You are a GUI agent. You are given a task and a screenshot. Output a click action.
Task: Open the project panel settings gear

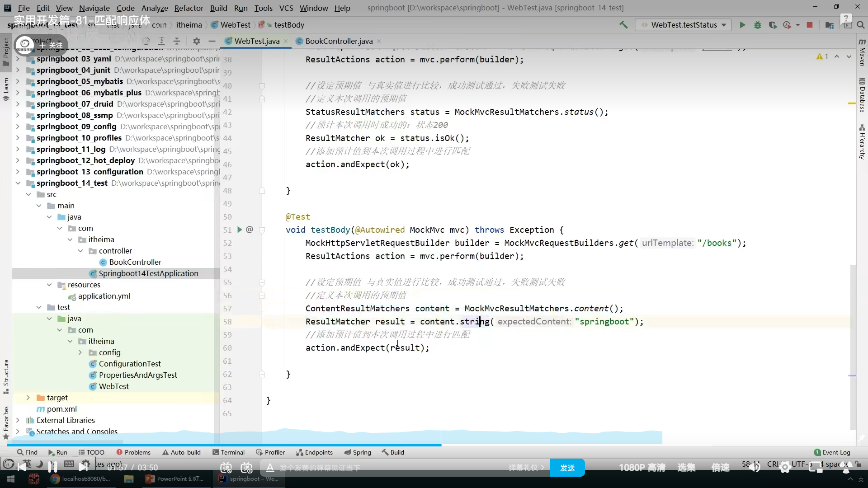[x=196, y=41]
